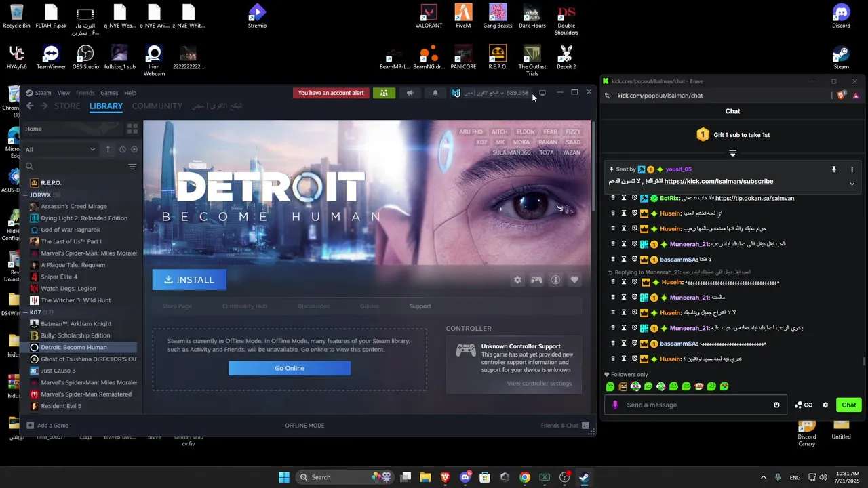Open Library Home button

tap(73, 129)
